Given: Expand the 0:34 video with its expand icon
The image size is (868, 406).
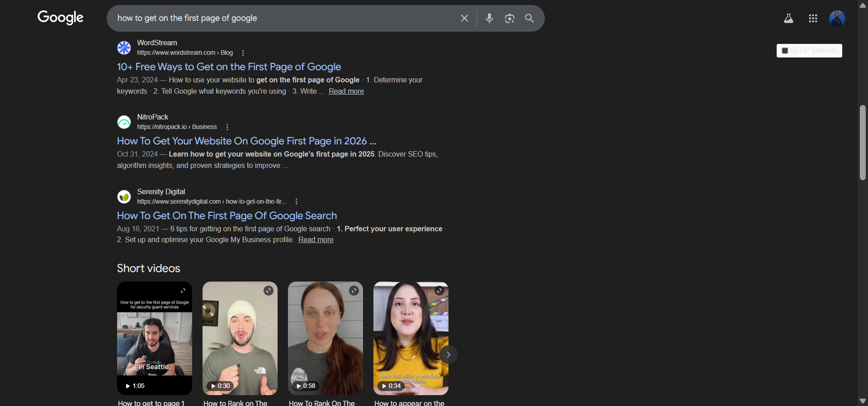Looking at the screenshot, I should click(x=439, y=291).
